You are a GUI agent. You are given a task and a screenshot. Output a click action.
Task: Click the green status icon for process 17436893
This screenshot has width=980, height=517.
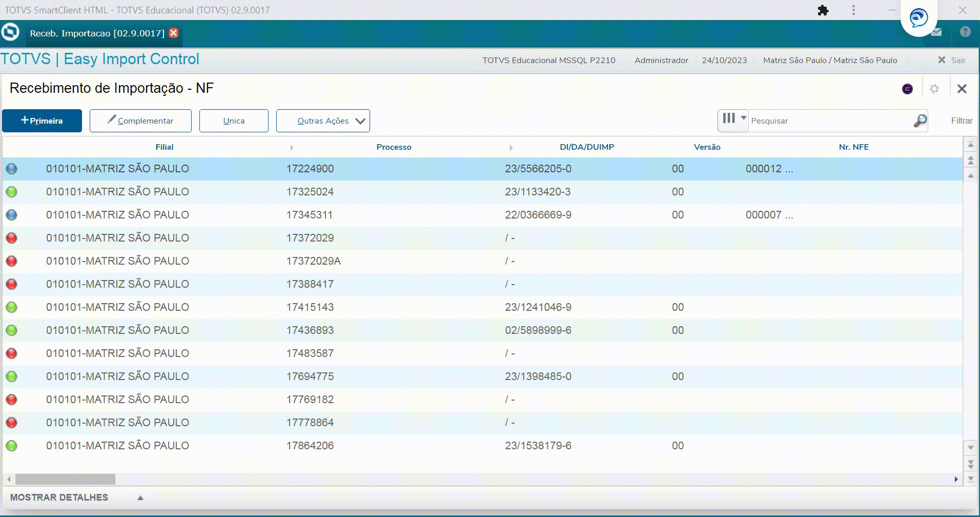coord(11,330)
